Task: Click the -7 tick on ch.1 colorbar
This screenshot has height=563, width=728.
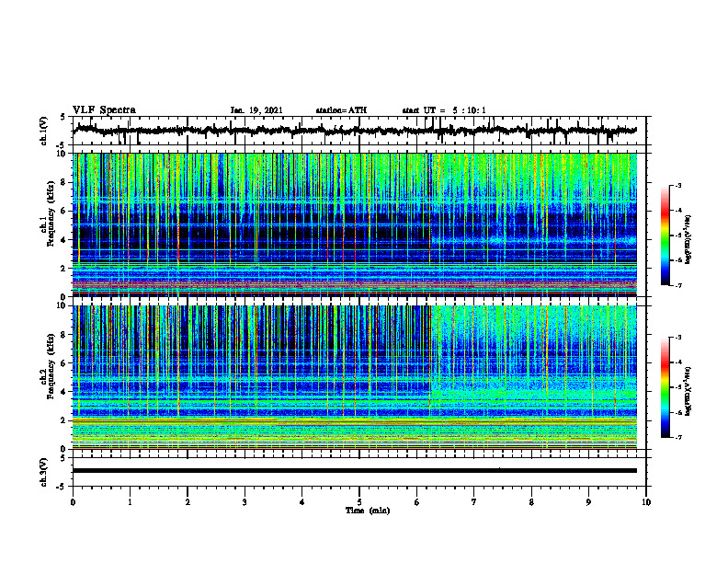Action: 677,285
